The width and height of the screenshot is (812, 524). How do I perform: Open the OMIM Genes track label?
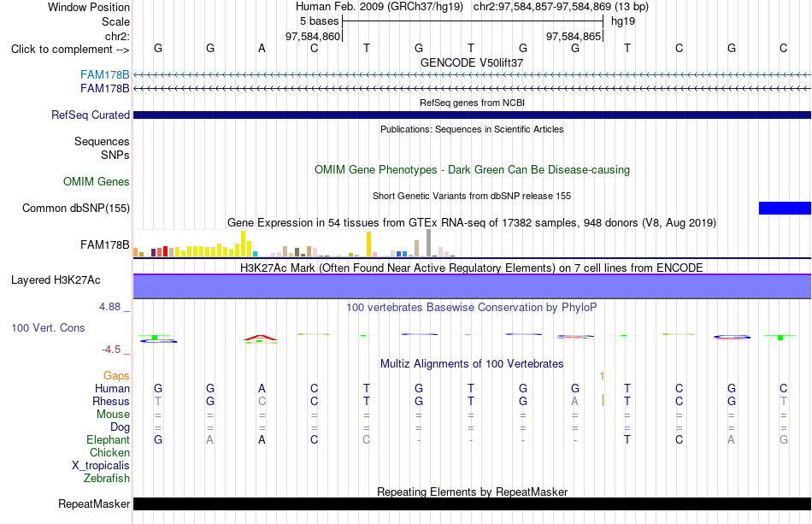(x=97, y=182)
